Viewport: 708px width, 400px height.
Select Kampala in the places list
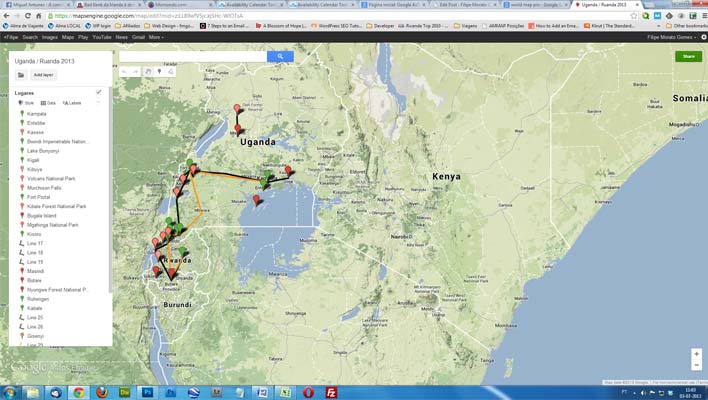37,114
